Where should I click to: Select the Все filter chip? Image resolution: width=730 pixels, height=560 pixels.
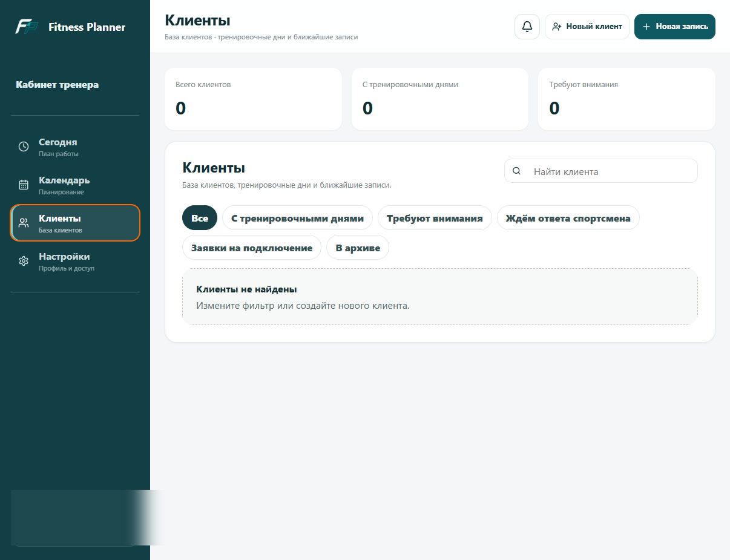pyautogui.click(x=200, y=218)
